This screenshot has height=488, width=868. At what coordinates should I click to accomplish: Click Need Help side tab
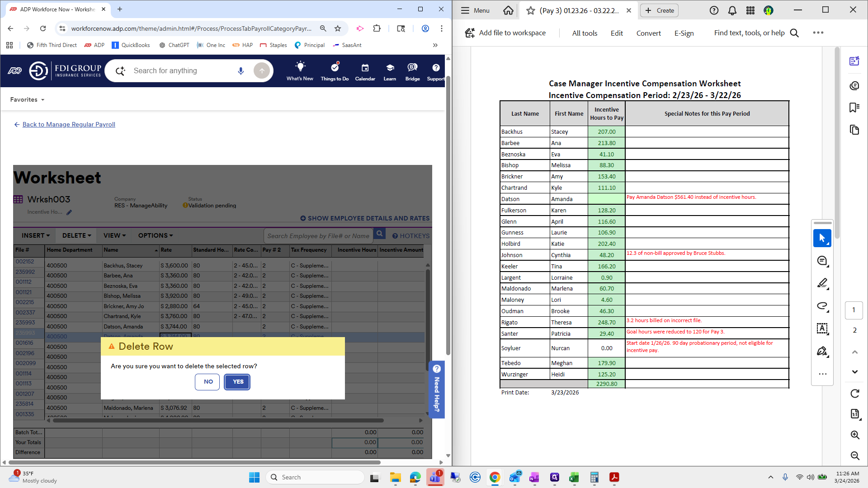click(x=437, y=389)
